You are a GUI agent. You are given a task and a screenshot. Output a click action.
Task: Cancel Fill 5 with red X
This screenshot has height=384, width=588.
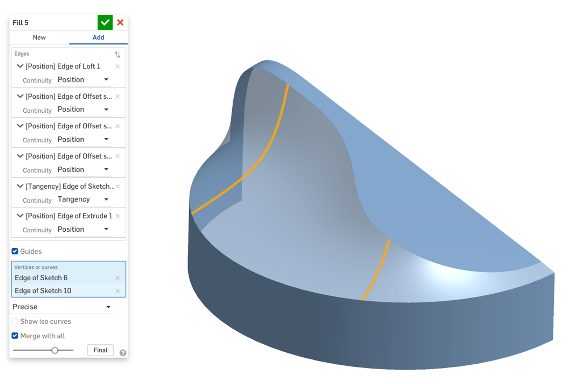120,22
